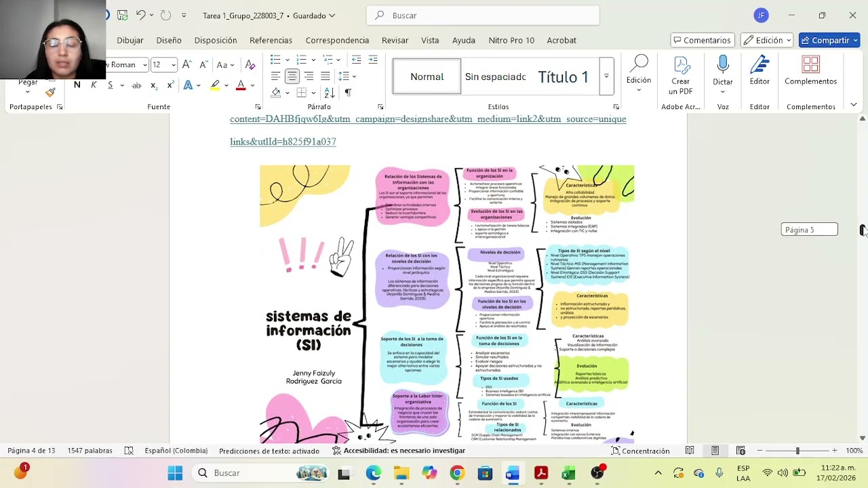The height and width of the screenshot is (488, 868).
Task: Open the Diseño tab
Action: click(169, 40)
